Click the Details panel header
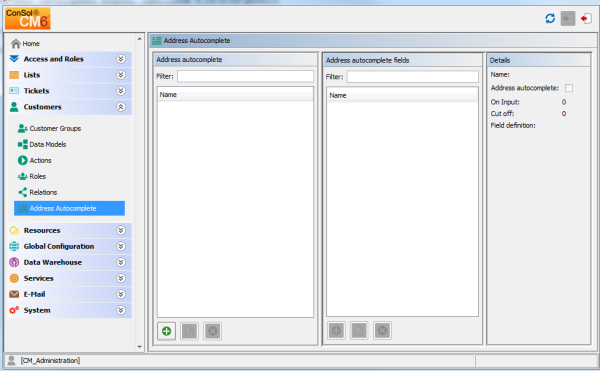 (x=538, y=60)
